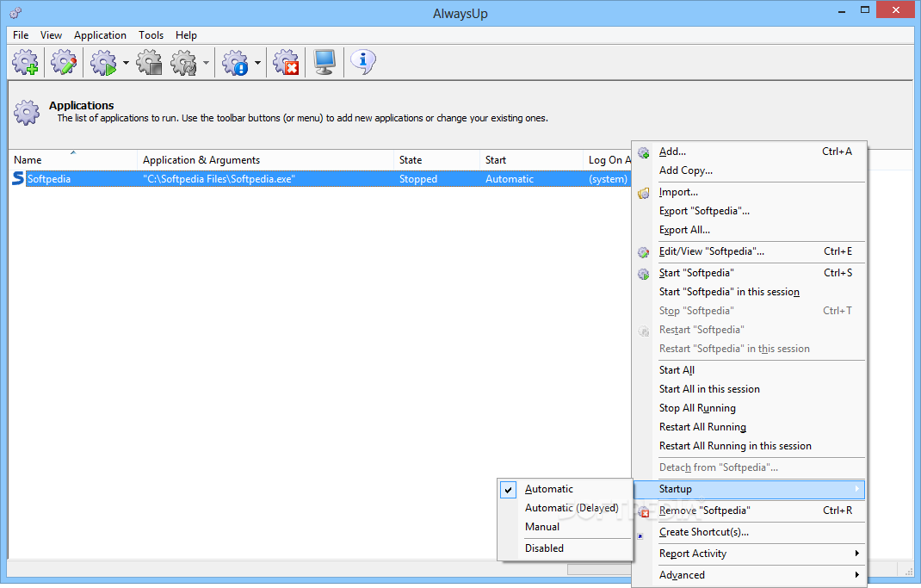The width and height of the screenshot is (921, 588).
Task: Choose Stop All Running menu entry
Action: 749,408
